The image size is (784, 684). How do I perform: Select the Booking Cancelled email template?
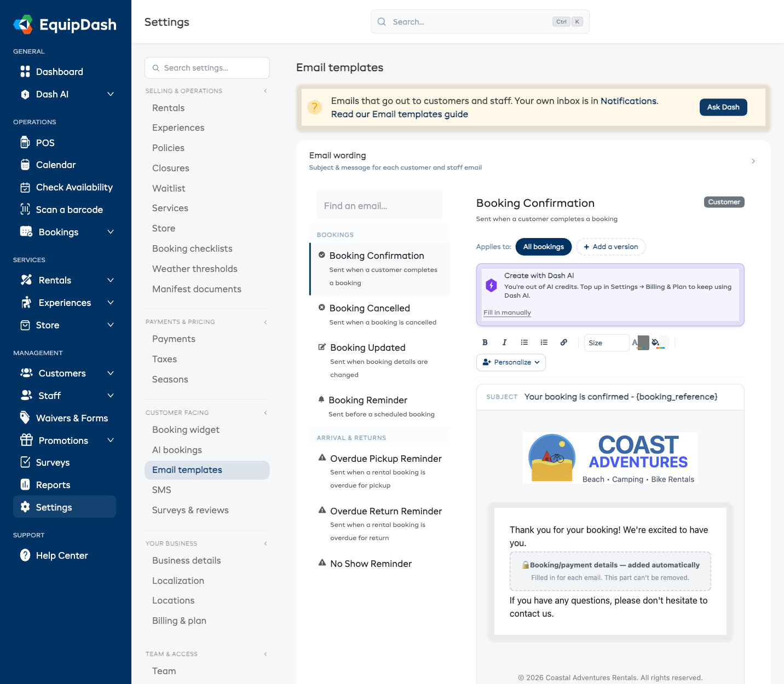click(x=379, y=315)
